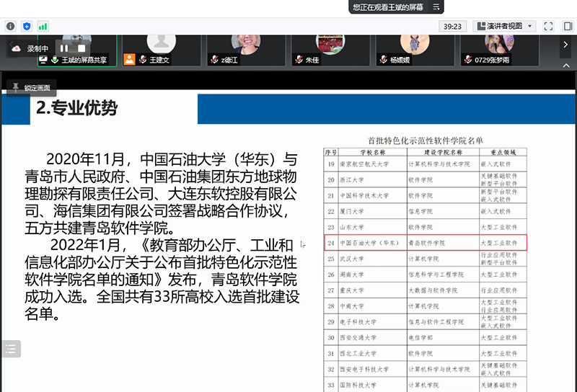The height and width of the screenshot is (392, 577).
Task: Check green network signal bars icon
Action: 43,26
